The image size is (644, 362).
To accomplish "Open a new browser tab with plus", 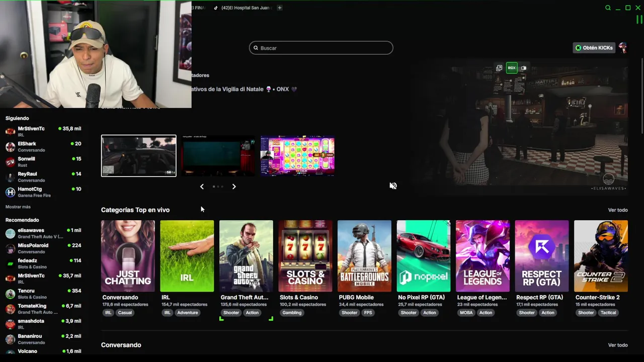I will (x=280, y=8).
